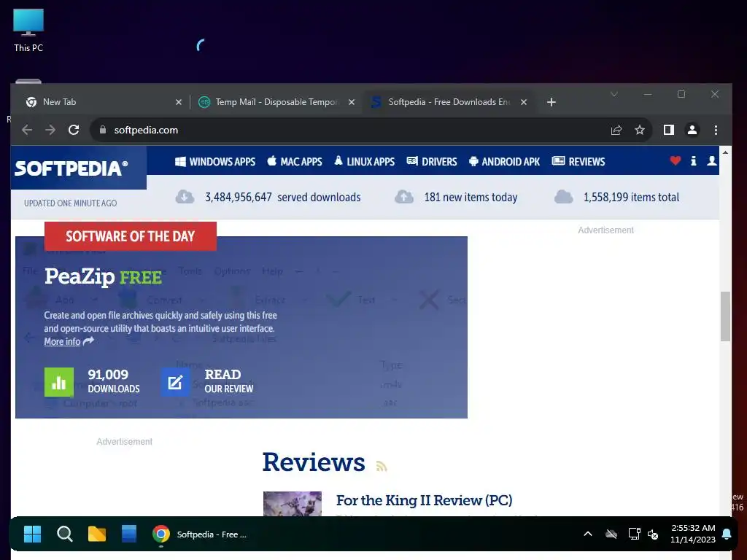
Task: Click 1,558,199 items total text
Action: click(x=631, y=197)
